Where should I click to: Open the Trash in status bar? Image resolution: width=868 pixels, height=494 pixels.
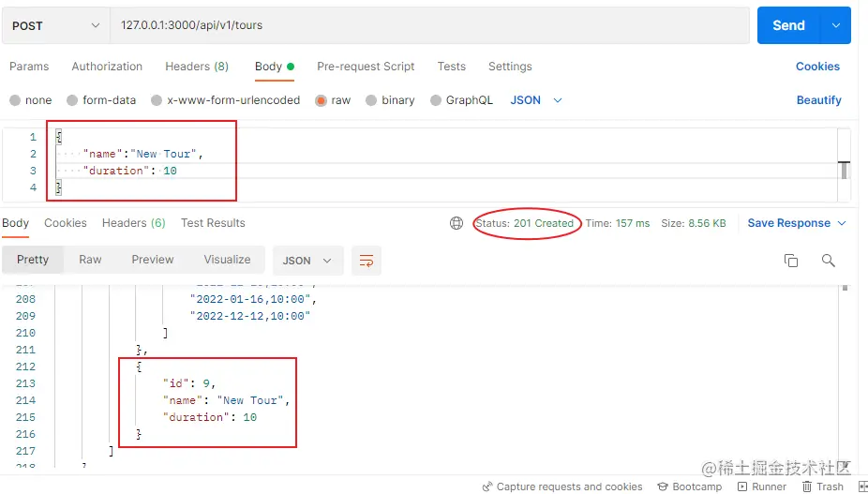[823, 487]
